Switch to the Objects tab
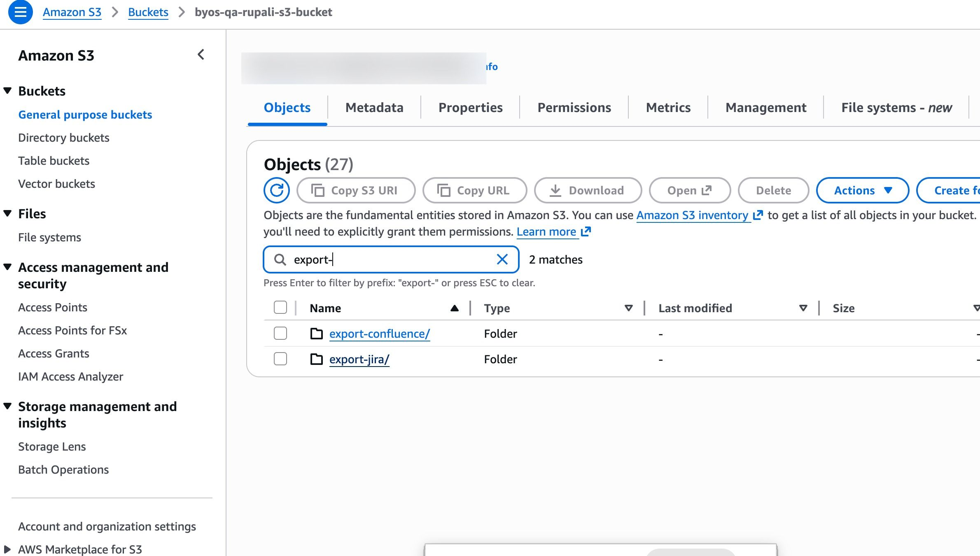980x556 pixels. click(x=287, y=107)
